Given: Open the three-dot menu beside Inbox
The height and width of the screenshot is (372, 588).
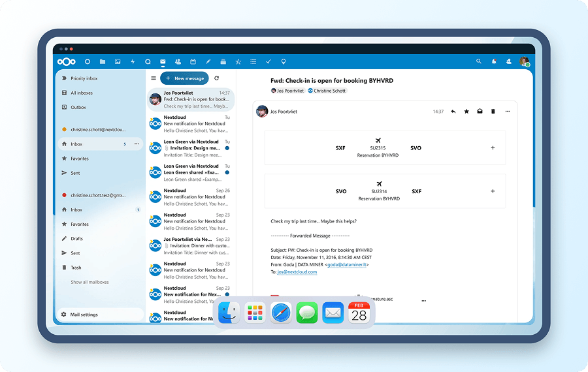Looking at the screenshot, I should click(x=137, y=144).
